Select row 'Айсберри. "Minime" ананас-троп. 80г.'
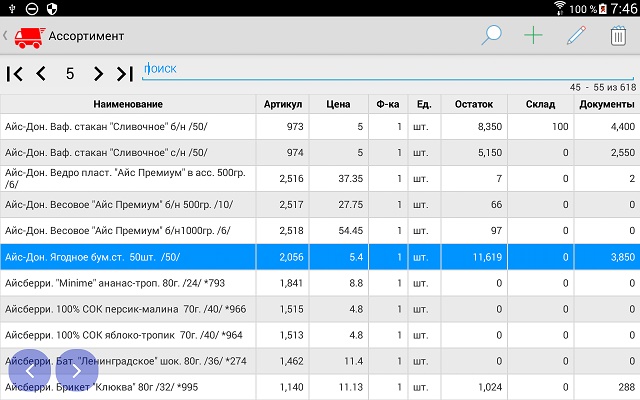 tap(320, 283)
